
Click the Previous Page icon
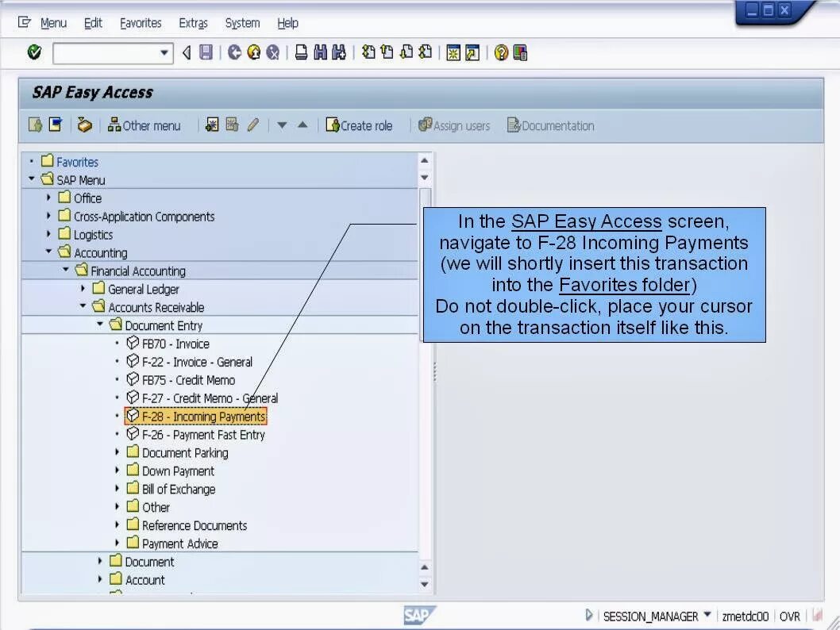[387, 52]
